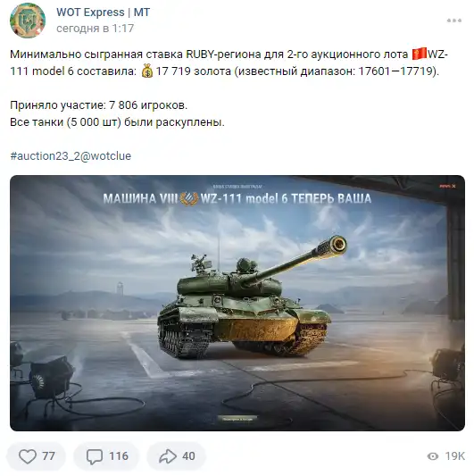Open the three-dot post options menu
The width and height of the screenshot is (474, 476).
(454, 21)
